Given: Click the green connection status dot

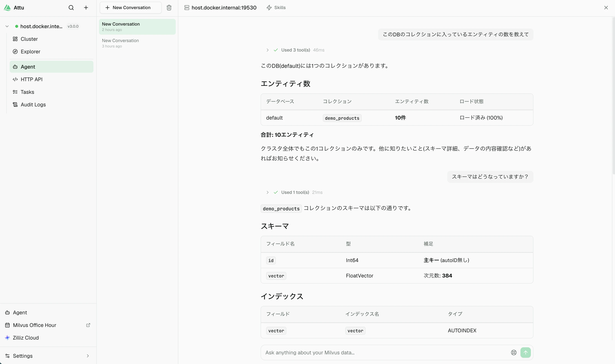Looking at the screenshot, I should click(x=17, y=26).
